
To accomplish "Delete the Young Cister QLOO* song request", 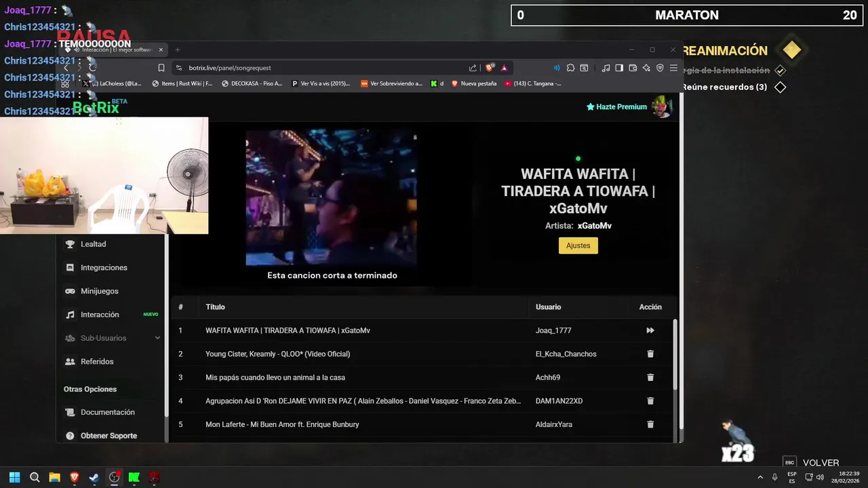I will tap(650, 354).
